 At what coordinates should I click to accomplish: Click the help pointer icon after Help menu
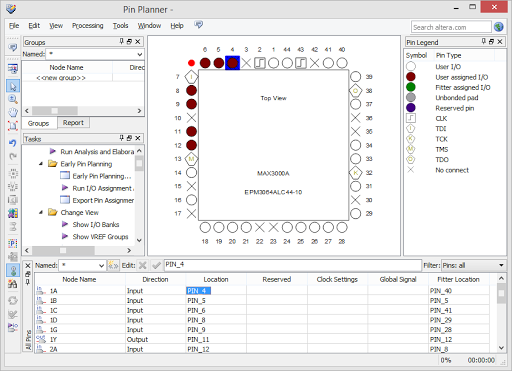198,25
